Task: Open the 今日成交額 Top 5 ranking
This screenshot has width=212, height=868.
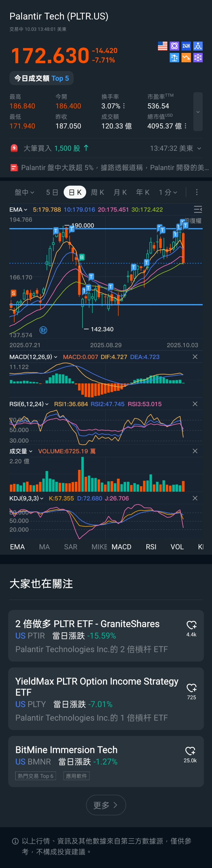Action: [x=42, y=79]
